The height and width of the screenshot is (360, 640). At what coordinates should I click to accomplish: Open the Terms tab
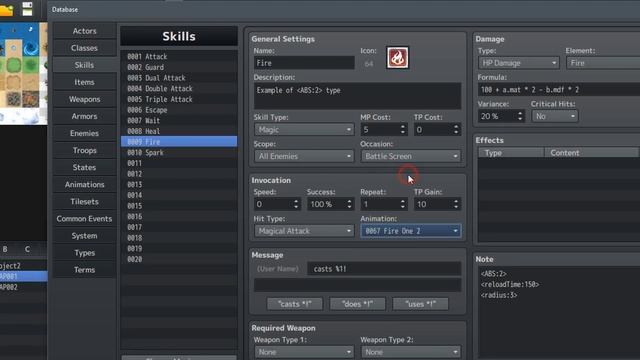pyautogui.click(x=84, y=270)
